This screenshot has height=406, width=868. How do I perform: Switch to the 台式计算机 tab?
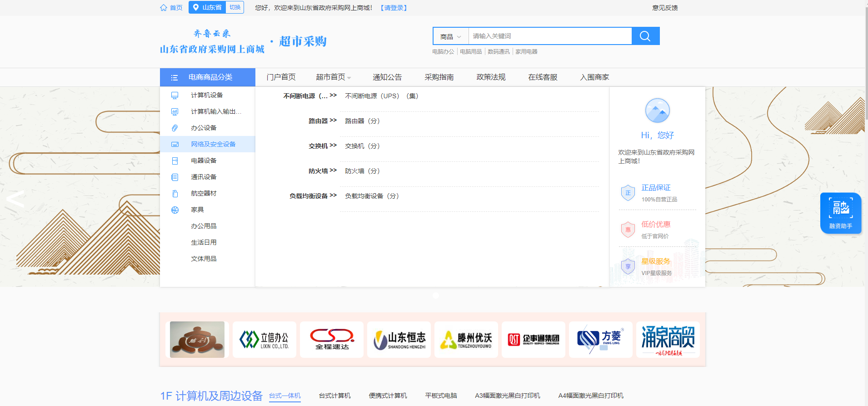point(334,396)
